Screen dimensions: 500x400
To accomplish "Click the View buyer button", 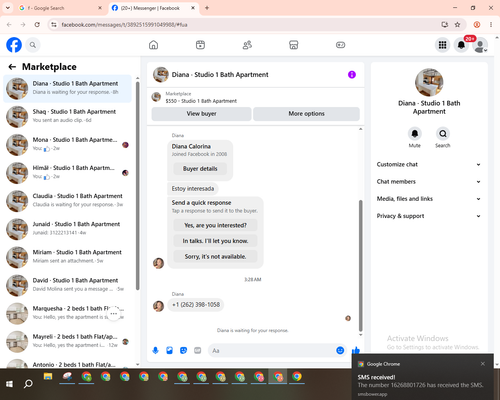I will tap(201, 114).
